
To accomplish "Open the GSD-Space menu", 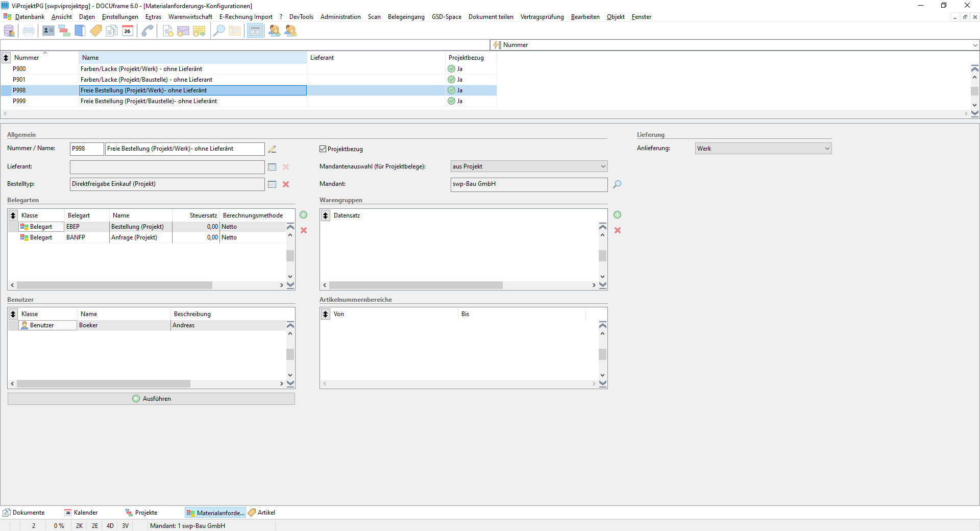I will pos(447,17).
